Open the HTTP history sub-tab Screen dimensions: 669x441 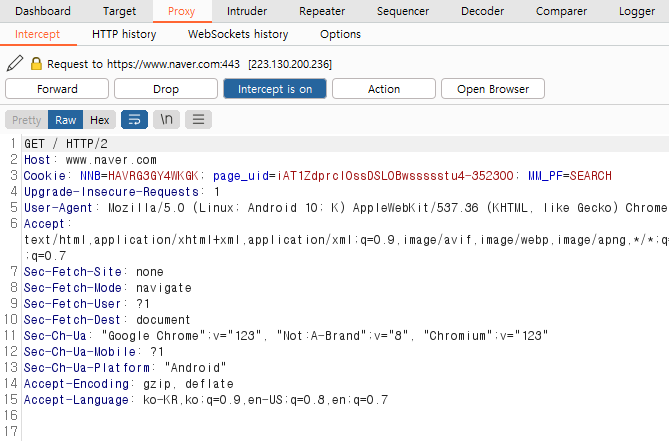coord(124,34)
